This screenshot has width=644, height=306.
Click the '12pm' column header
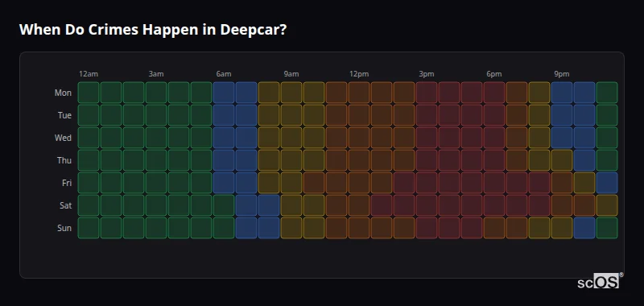[x=359, y=74]
